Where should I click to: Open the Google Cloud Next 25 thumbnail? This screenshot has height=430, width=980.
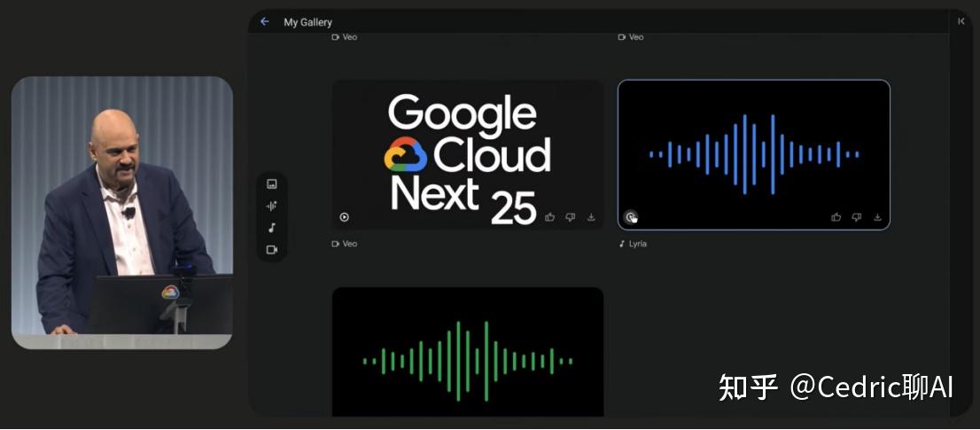[468, 154]
